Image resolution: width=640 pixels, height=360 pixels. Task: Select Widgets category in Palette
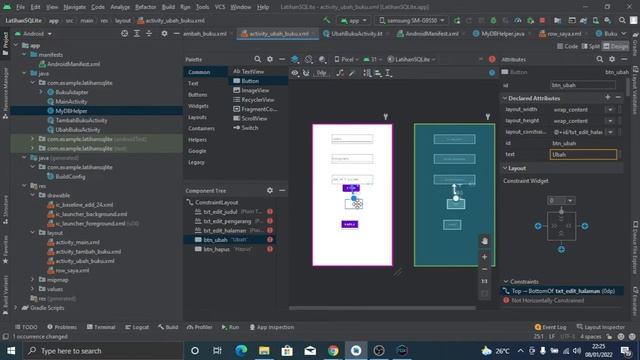click(x=198, y=106)
